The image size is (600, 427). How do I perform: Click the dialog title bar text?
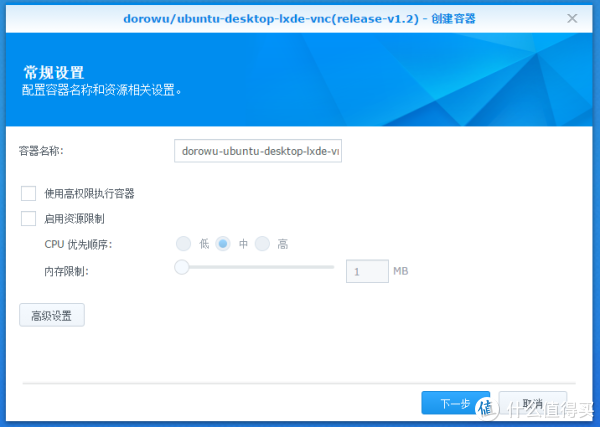[x=299, y=18]
